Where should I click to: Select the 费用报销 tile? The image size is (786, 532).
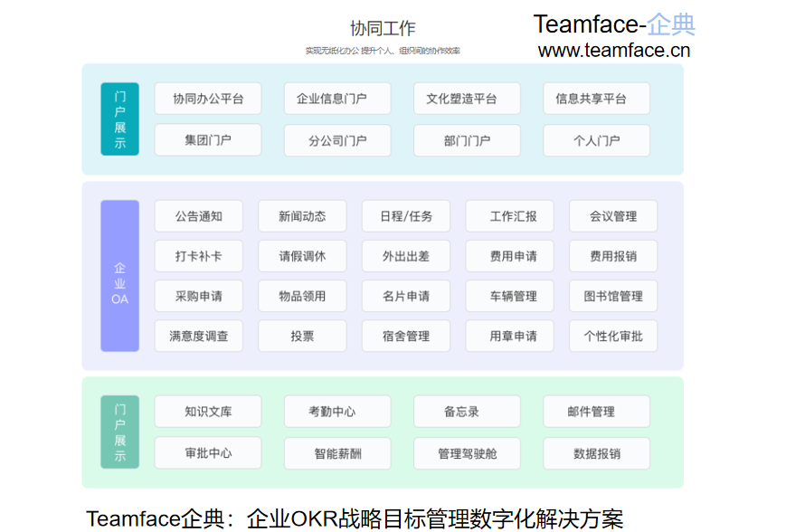coord(612,256)
